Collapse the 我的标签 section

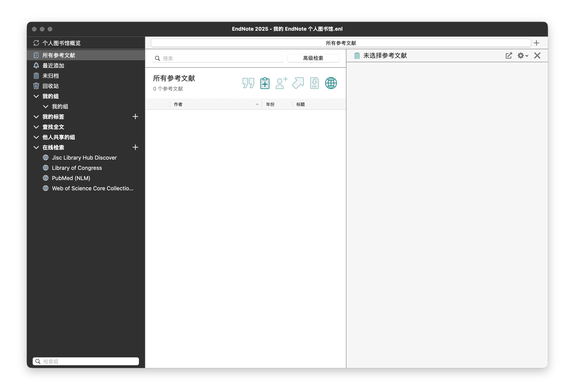(36, 117)
